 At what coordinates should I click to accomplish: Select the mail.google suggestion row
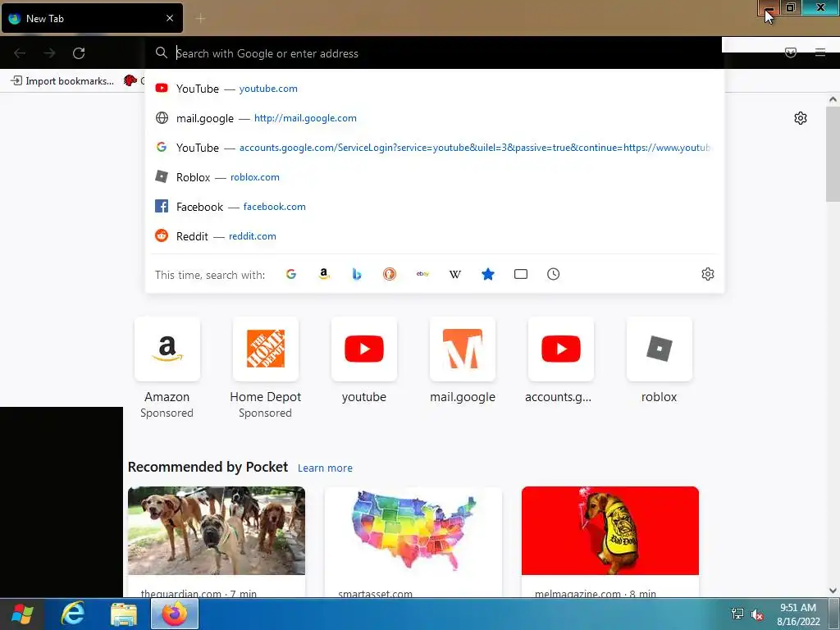435,118
